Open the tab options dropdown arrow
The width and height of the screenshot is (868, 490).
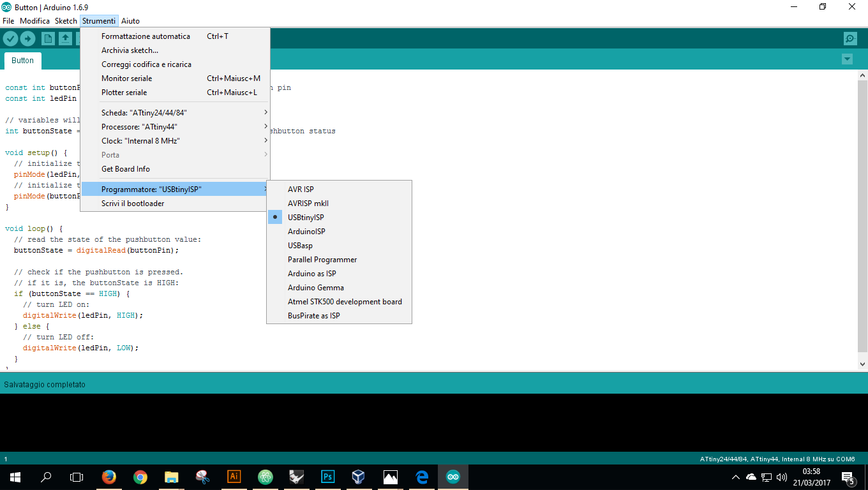[847, 59]
